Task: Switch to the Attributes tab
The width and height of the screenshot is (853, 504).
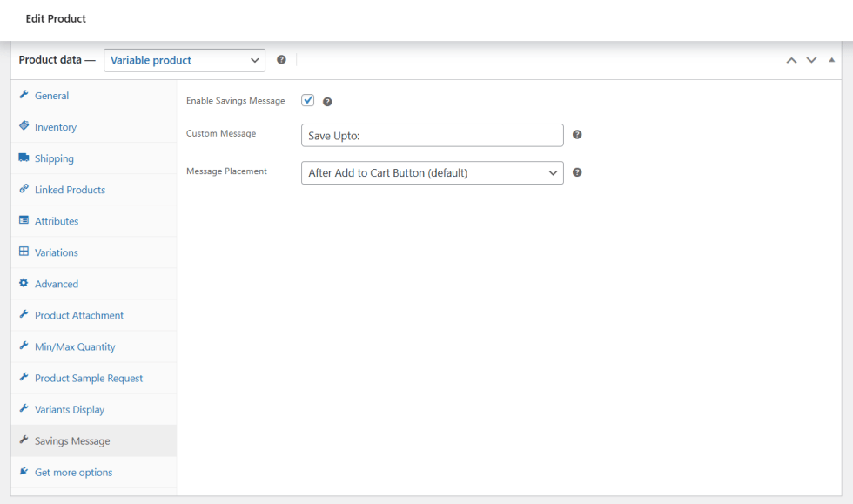Action: tap(57, 221)
